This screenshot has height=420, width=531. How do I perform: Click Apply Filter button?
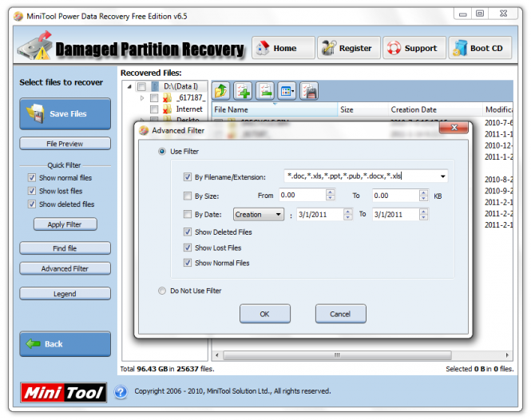(65, 224)
